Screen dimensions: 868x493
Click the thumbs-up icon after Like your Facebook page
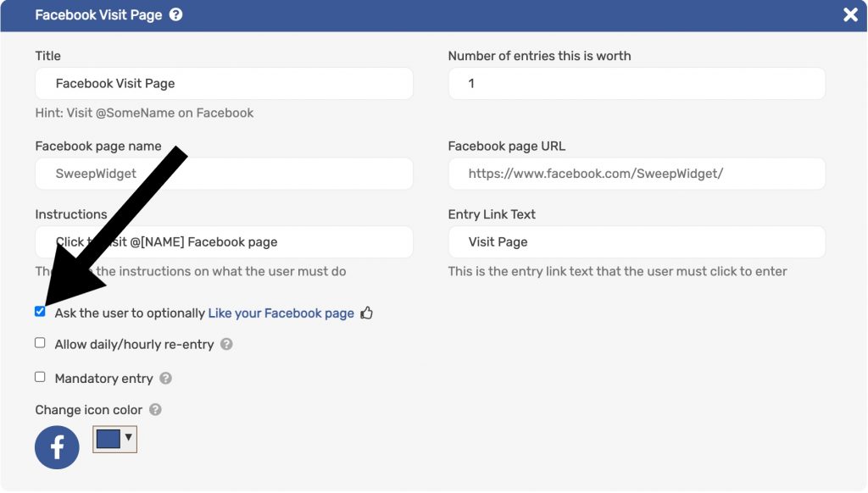(x=366, y=313)
